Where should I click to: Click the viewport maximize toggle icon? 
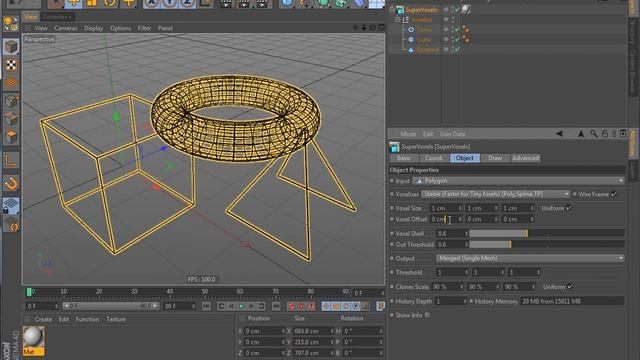tap(381, 27)
